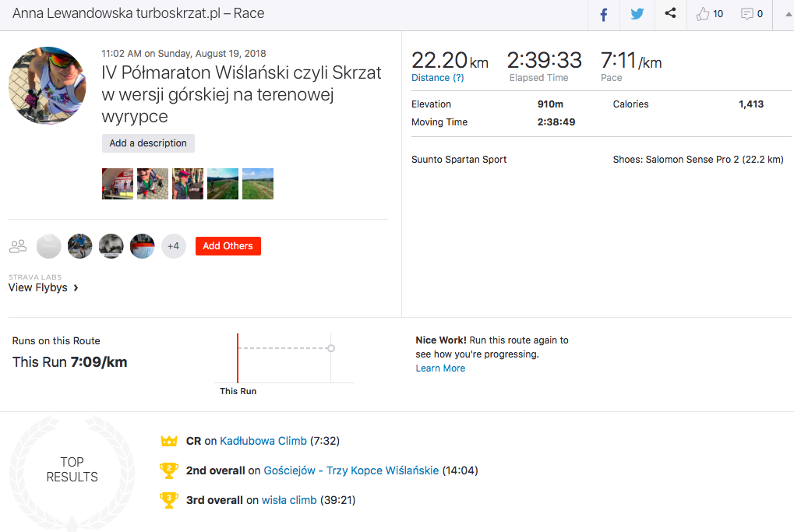Collapse header with top-right arrow
The height and width of the screenshot is (532, 794).
785,14
